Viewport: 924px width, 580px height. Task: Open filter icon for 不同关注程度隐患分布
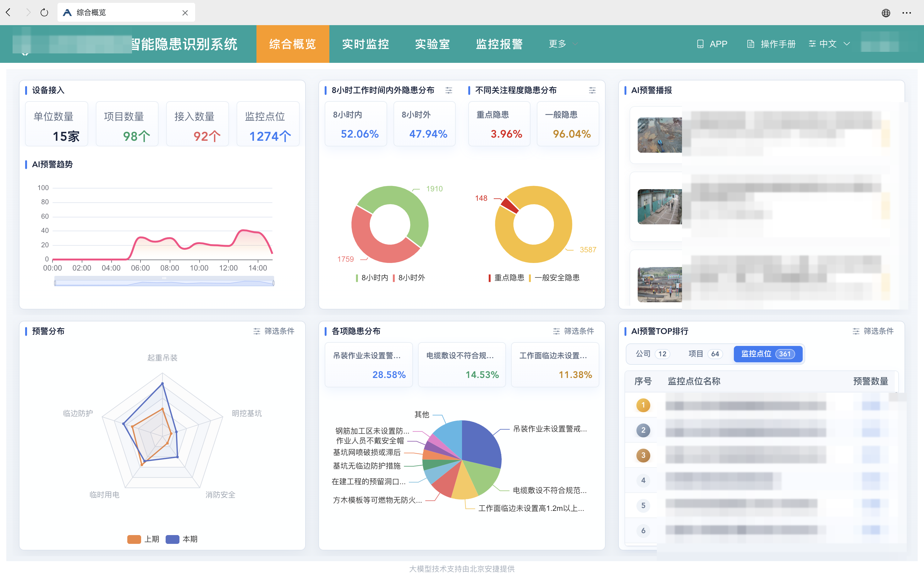click(x=592, y=90)
